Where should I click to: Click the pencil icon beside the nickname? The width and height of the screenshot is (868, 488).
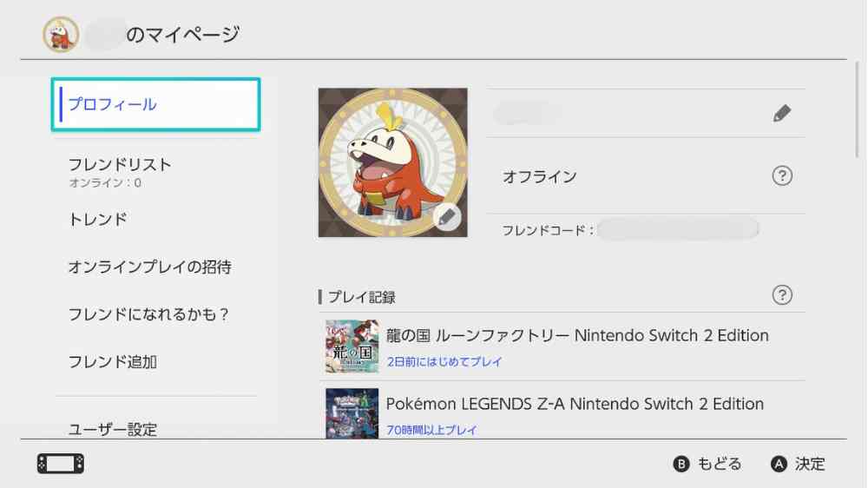[x=781, y=113]
